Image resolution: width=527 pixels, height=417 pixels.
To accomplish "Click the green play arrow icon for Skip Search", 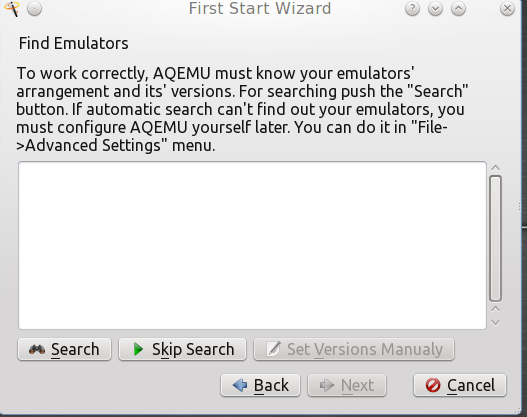I will pos(138,349).
